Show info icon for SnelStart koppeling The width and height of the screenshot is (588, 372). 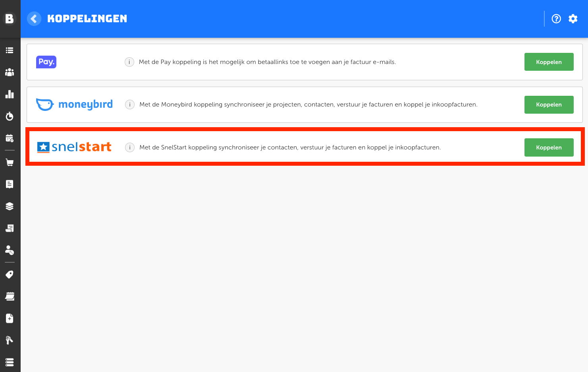130,147
